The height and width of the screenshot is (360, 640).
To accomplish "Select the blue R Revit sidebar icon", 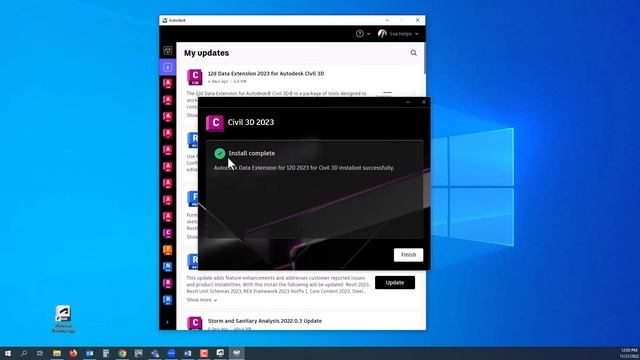I will coord(167,300).
